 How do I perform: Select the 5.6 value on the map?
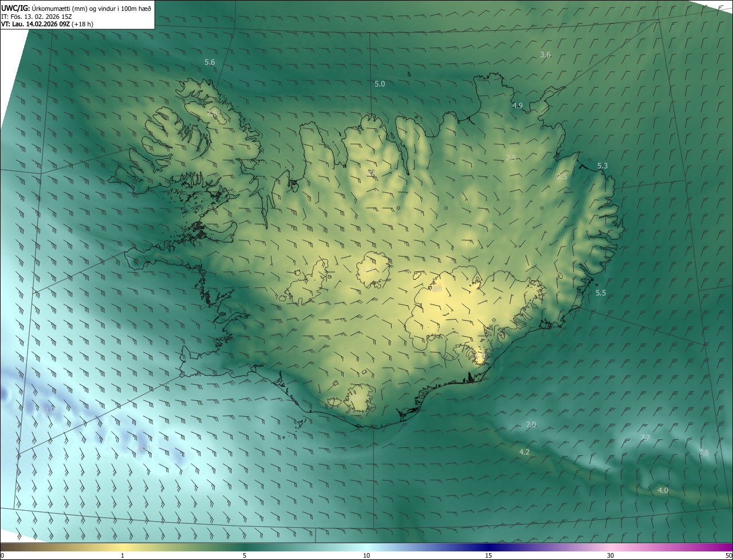210,62
